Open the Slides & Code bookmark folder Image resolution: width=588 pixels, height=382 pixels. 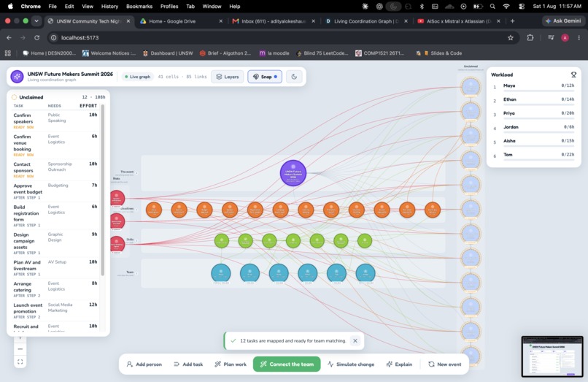(x=443, y=53)
